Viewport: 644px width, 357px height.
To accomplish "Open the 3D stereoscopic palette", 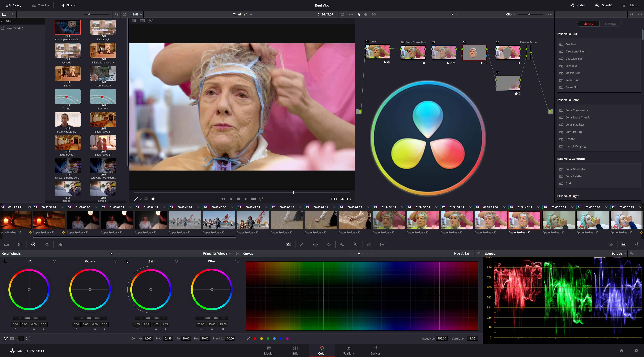I will (x=382, y=244).
